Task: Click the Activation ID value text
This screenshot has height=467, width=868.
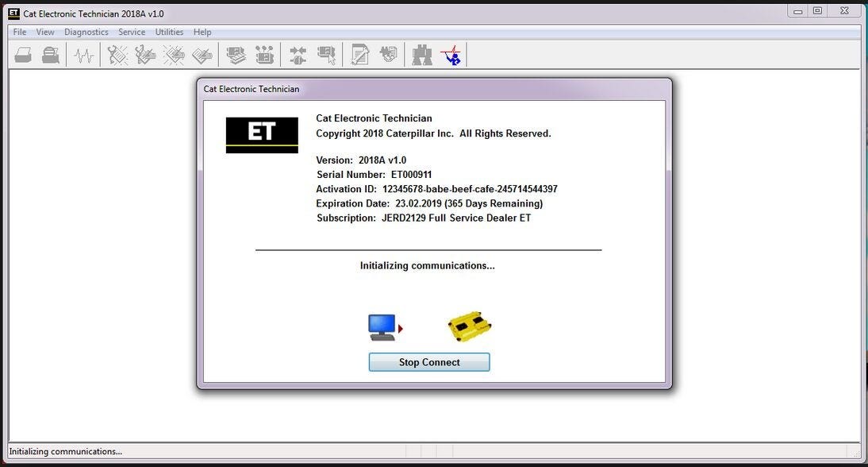Action: click(470, 189)
